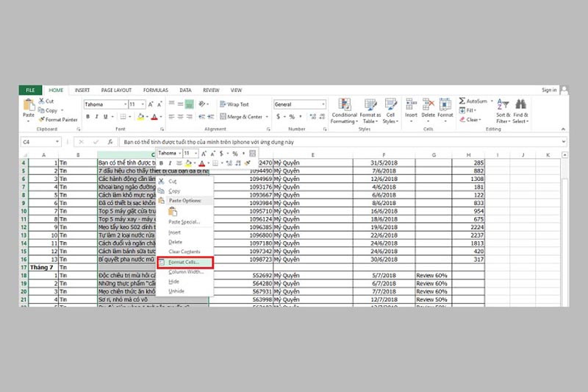Viewport: 588px width, 392px height.
Task: Open Conditional Formatting in Styles group
Action: pyautogui.click(x=344, y=110)
